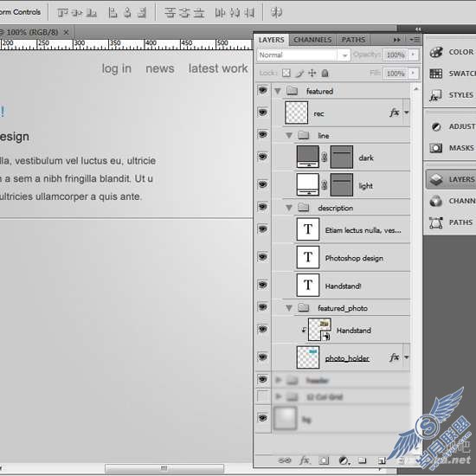Image resolution: width=476 pixels, height=476 pixels.
Task: Click Create new layer icon
Action: [382, 461]
